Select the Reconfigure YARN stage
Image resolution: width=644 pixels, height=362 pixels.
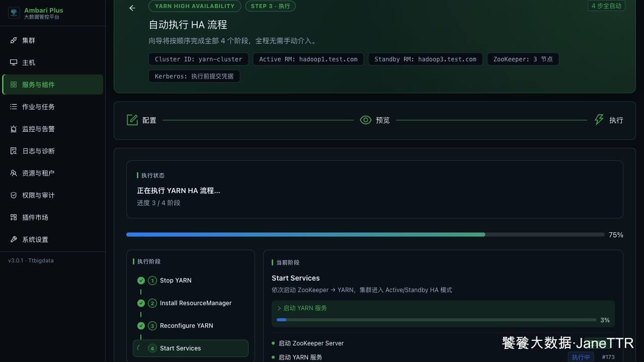tap(191, 326)
